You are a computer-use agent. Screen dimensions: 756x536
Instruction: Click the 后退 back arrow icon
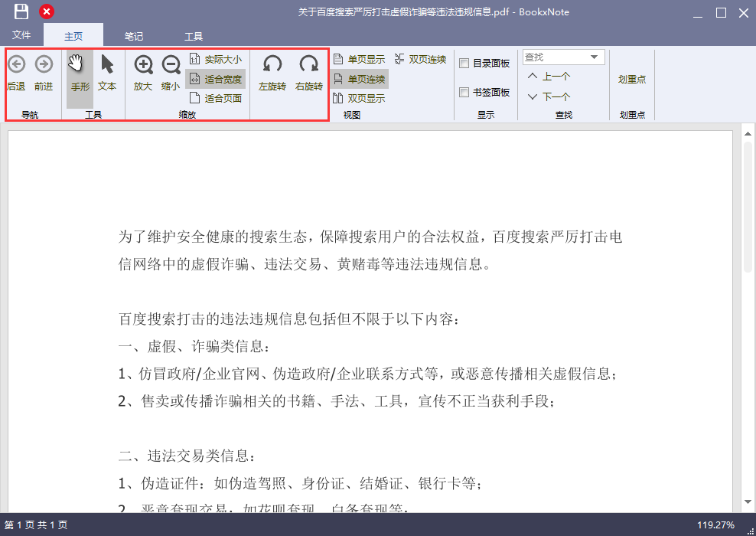coord(16,64)
